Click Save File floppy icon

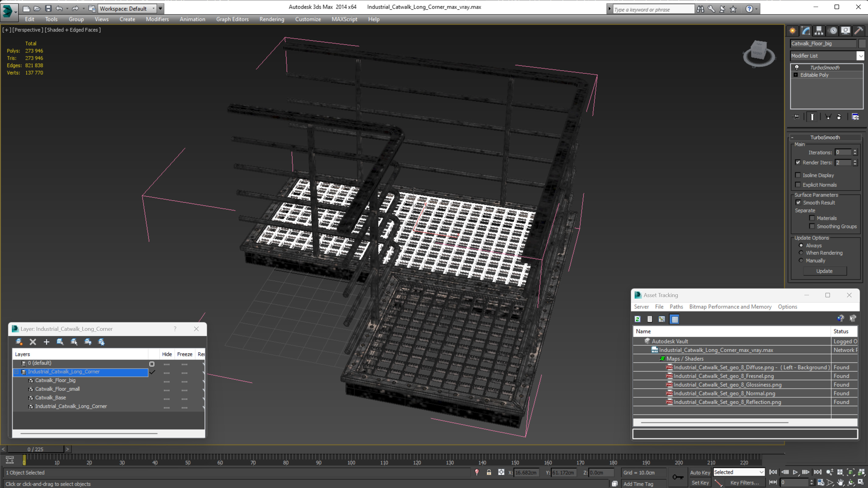point(48,9)
